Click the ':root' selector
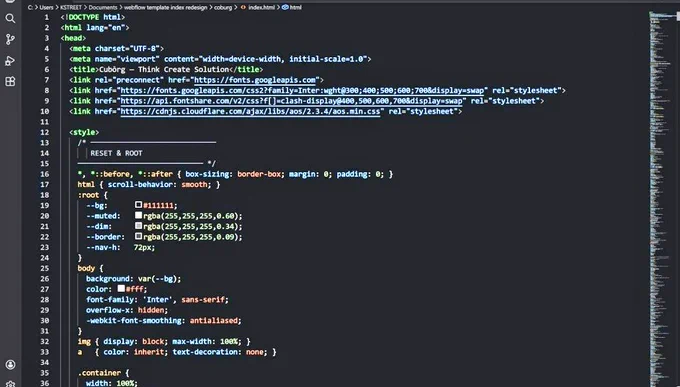Image resolution: width=680 pixels, height=387 pixels. (88, 195)
